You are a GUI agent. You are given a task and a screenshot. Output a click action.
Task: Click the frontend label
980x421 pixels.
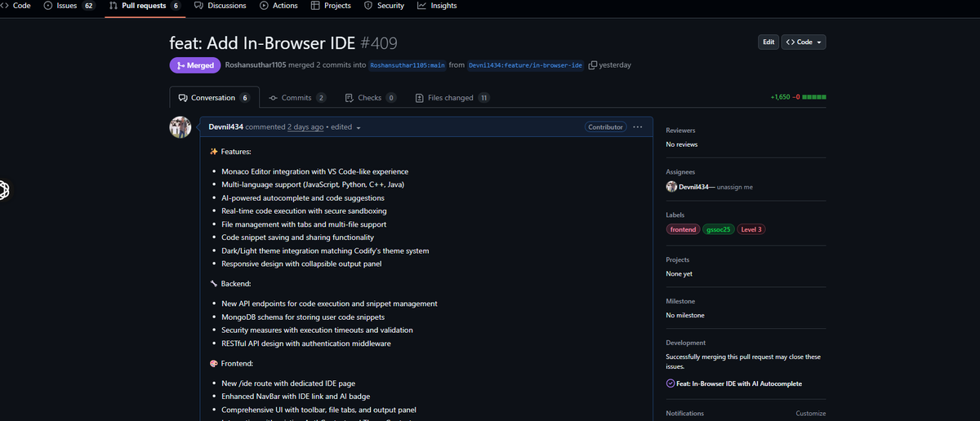pos(684,229)
